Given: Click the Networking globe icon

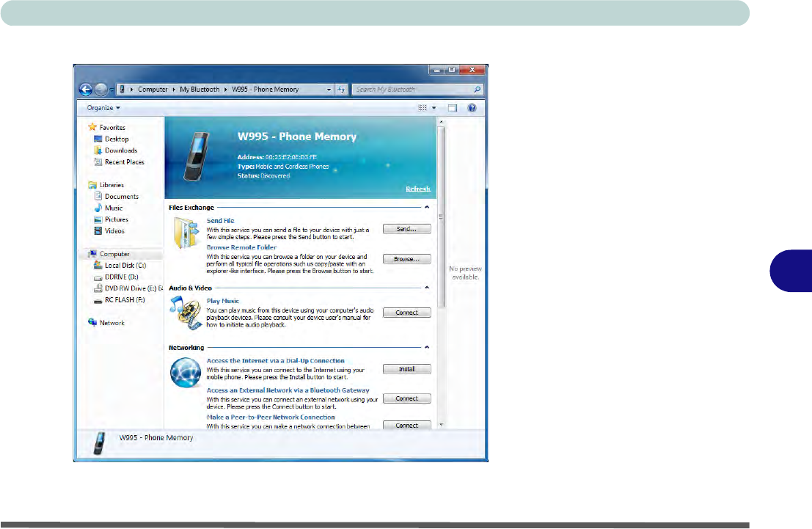Looking at the screenshot, I should pyautogui.click(x=186, y=373).
